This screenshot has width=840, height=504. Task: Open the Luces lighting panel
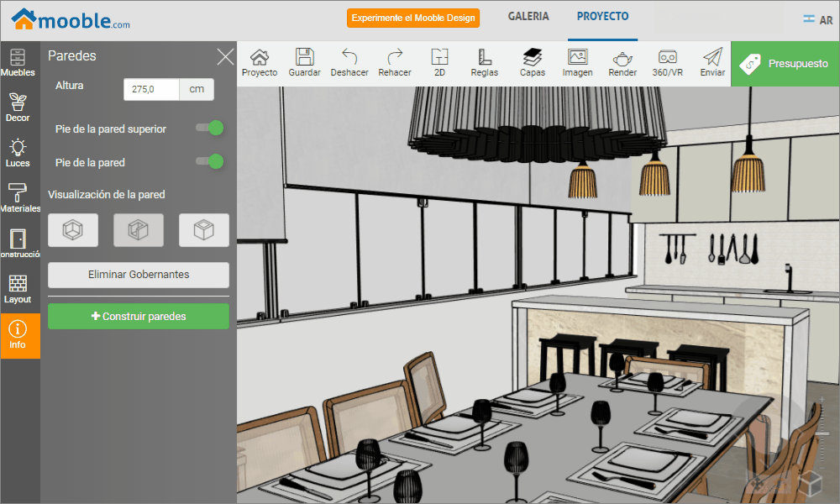(x=18, y=153)
